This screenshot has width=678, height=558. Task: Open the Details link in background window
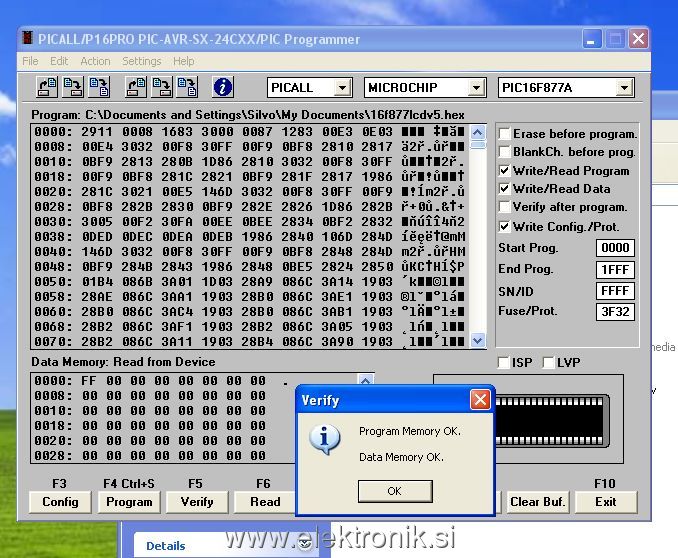166,546
